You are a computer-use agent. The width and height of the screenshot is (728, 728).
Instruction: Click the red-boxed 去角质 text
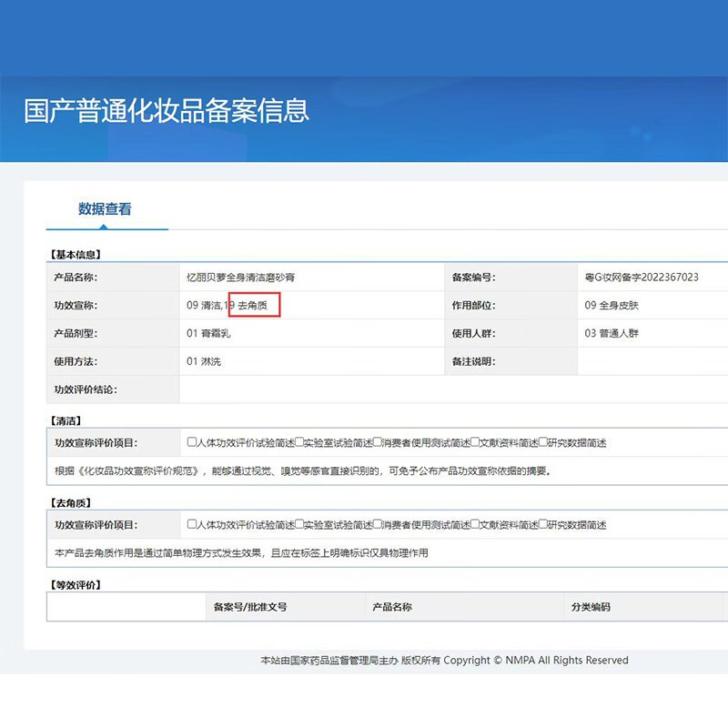(x=253, y=306)
